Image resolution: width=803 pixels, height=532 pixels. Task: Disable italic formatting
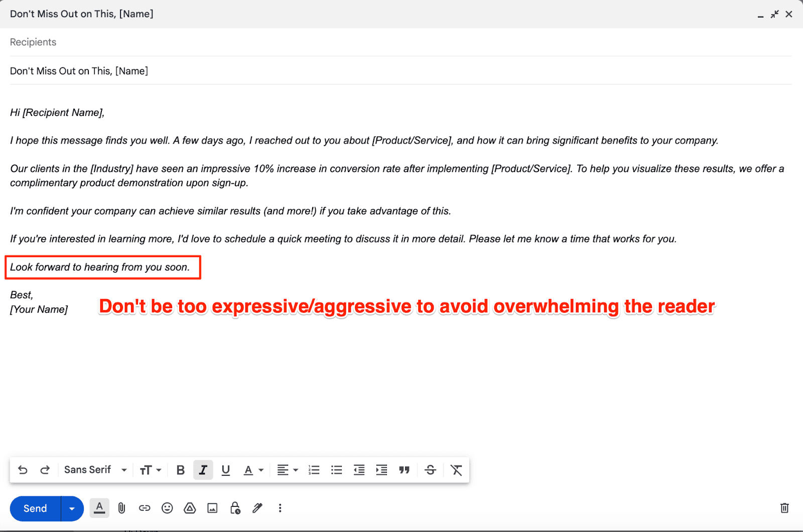click(x=203, y=470)
